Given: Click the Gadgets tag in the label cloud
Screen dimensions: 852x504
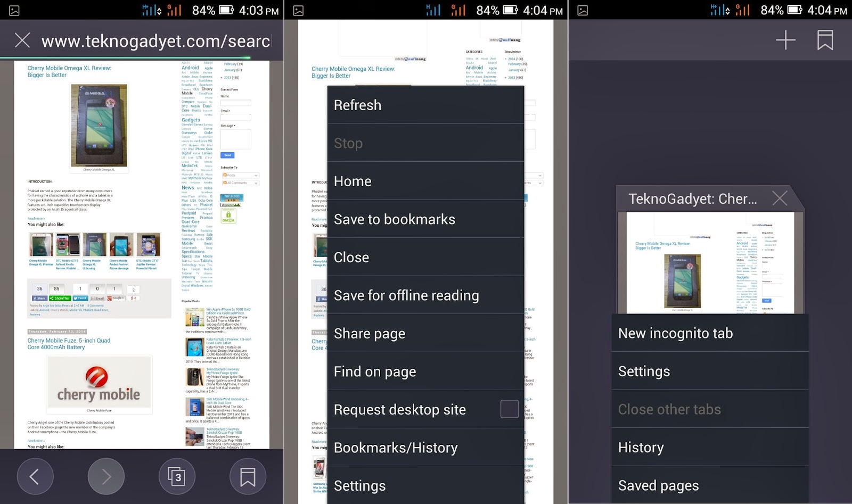Looking at the screenshot, I should tap(191, 120).
